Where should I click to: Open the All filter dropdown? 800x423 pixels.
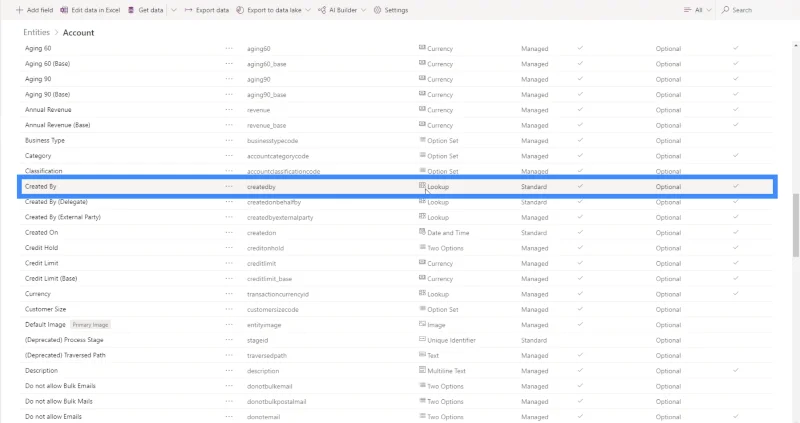click(x=698, y=10)
